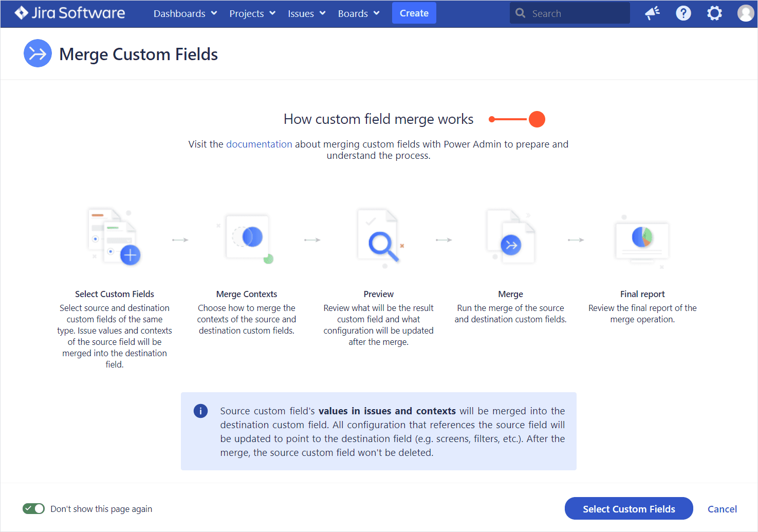This screenshot has width=758, height=532.
Task: Expand the Boards dropdown
Action: 359,13
